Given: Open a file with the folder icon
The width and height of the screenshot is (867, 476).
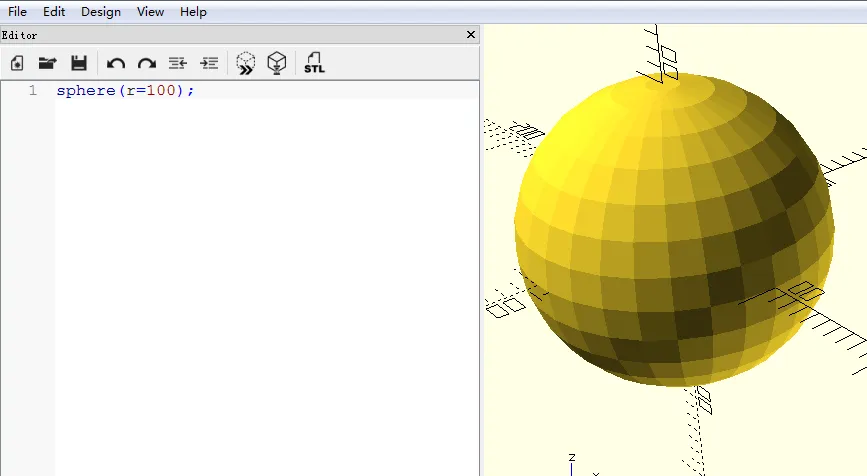Looking at the screenshot, I should pos(48,63).
